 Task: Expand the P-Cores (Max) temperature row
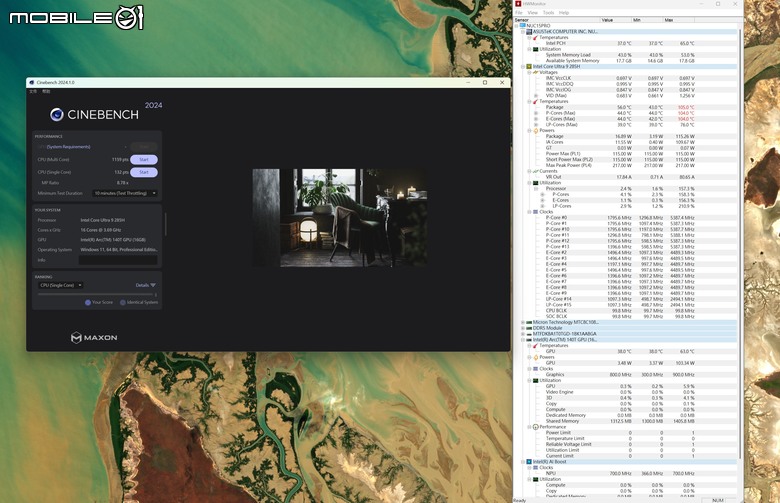(x=536, y=113)
